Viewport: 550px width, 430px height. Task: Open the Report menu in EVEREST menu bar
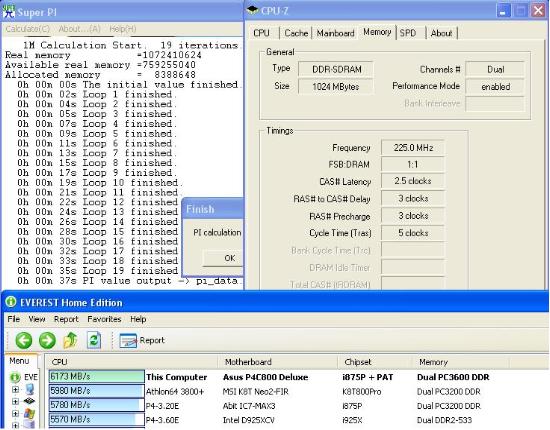(x=66, y=319)
